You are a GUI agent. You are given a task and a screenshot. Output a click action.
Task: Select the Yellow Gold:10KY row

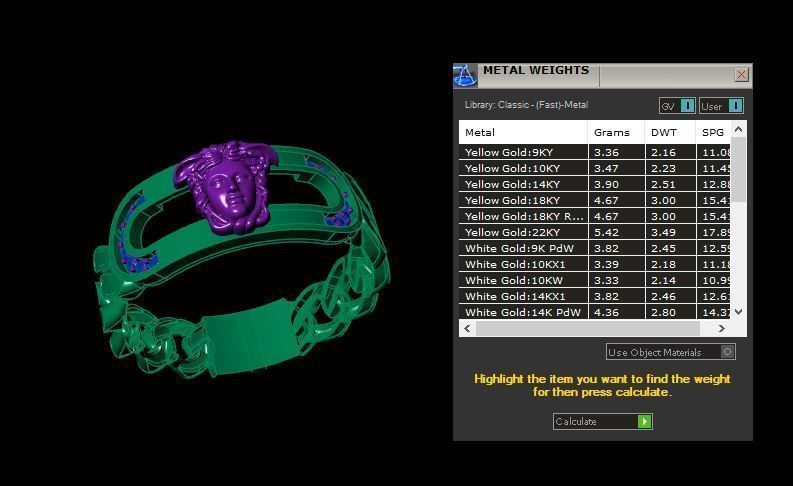[595, 168]
